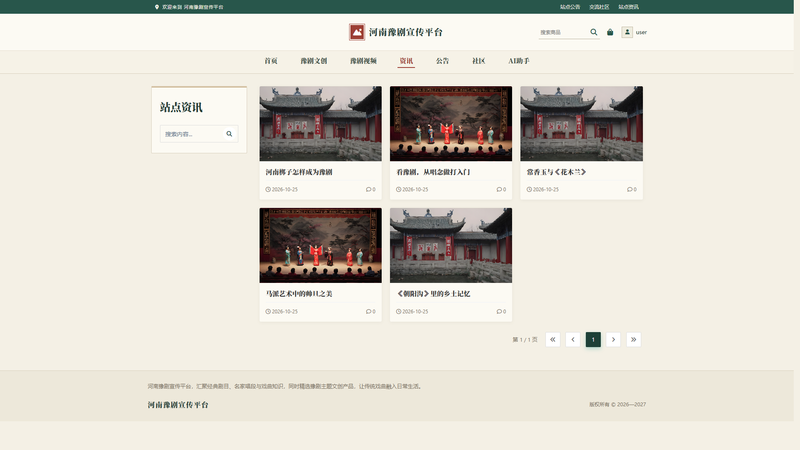The width and height of the screenshot is (800, 450).
Task: Jump to last page double-chevron button
Action: (633, 339)
